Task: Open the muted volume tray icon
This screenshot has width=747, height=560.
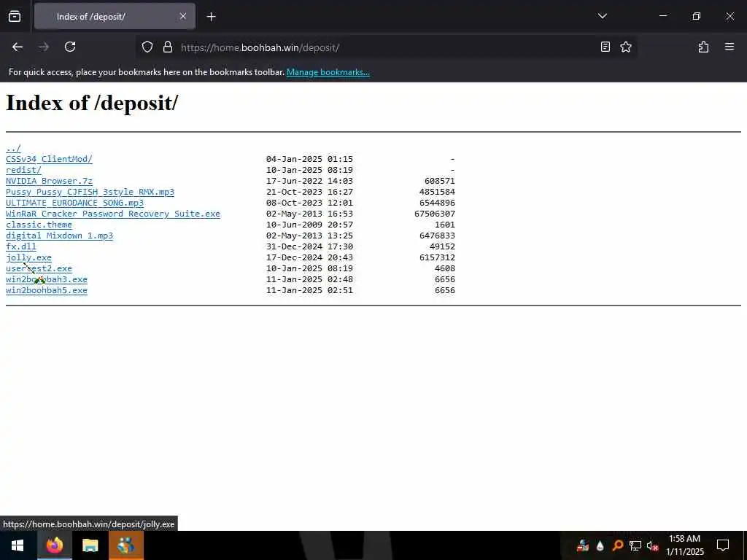Action: pos(652,545)
